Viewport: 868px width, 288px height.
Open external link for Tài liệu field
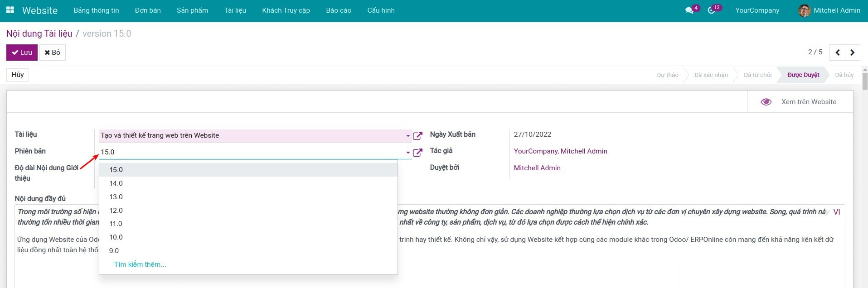(417, 135)
